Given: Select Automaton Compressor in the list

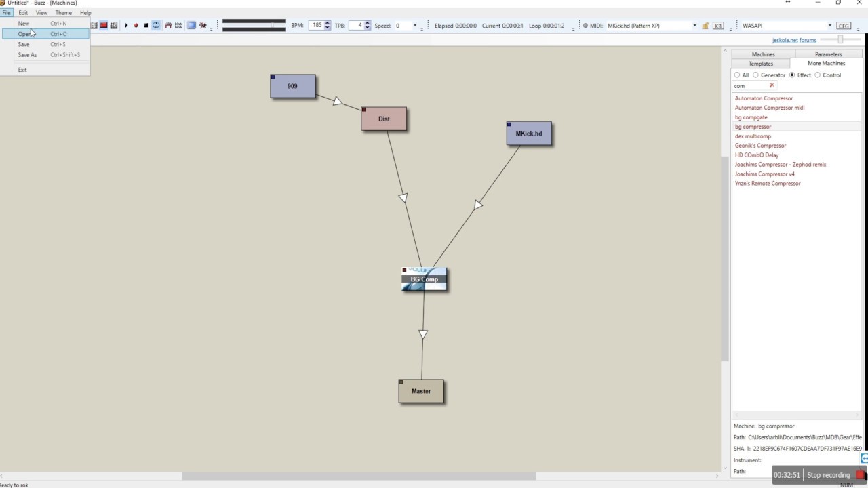Looking at the screenshot, I should coord(764,98).
